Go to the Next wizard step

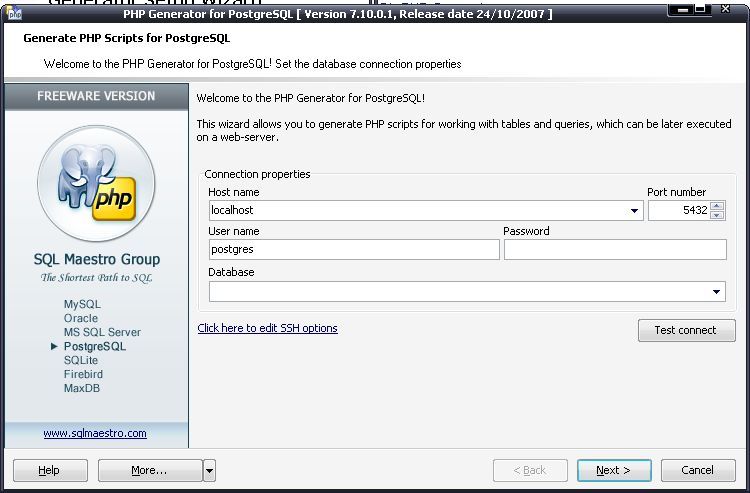point(614,471)
